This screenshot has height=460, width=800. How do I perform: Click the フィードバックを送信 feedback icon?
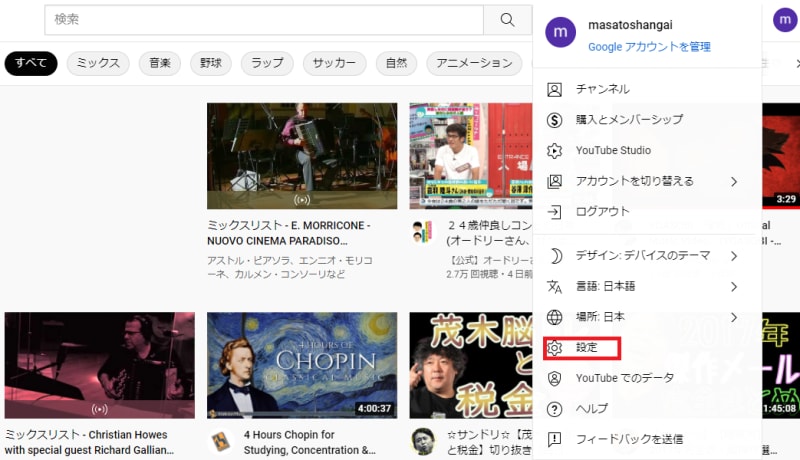coord(555,439)
